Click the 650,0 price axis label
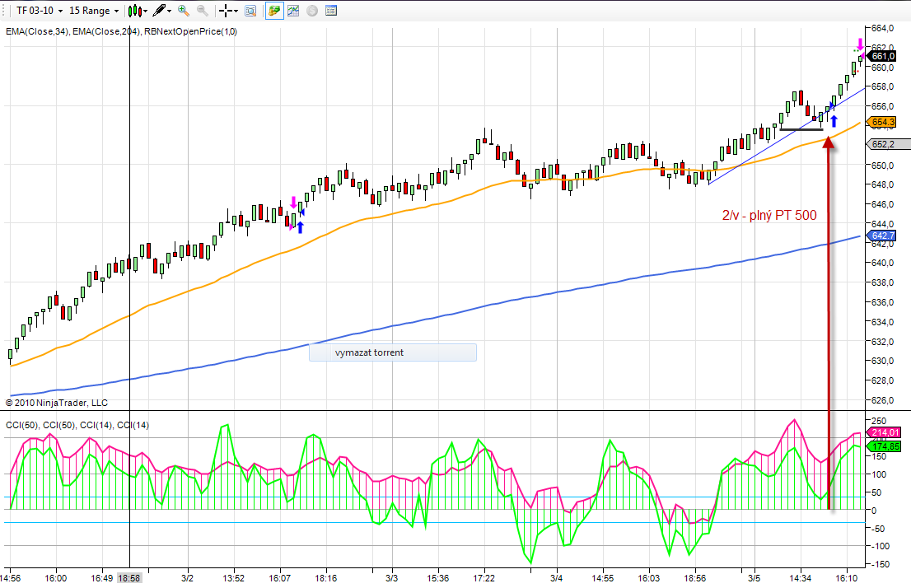 (882, 165)
